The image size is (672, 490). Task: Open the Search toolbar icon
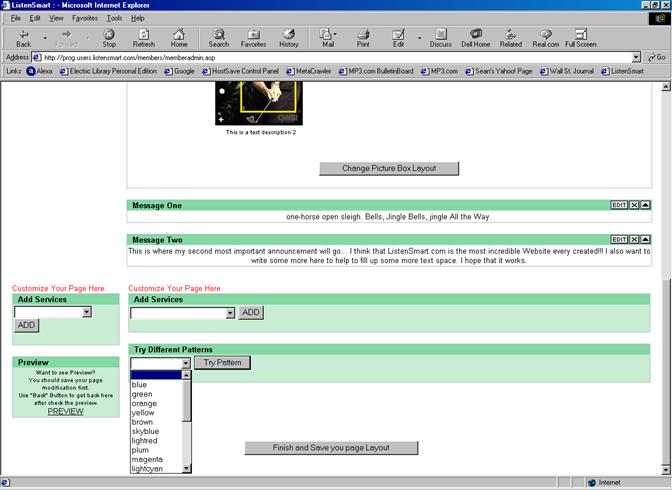[x=218, y=38]
